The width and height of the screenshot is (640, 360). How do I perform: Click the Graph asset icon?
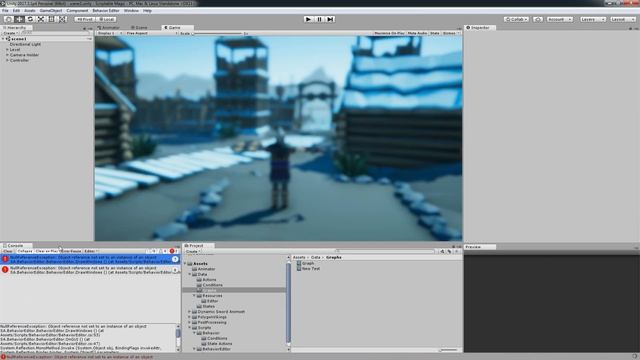[x=299, y=263]
